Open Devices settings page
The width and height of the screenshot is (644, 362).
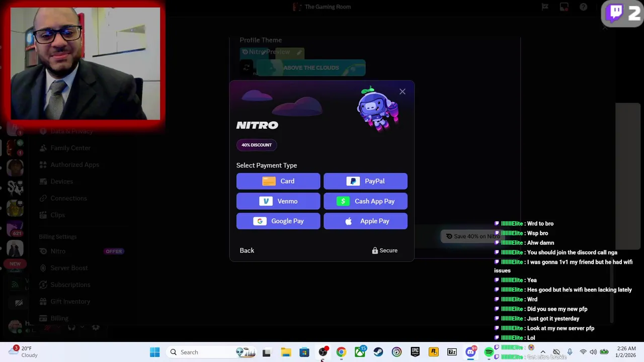(x=61, y=182)
